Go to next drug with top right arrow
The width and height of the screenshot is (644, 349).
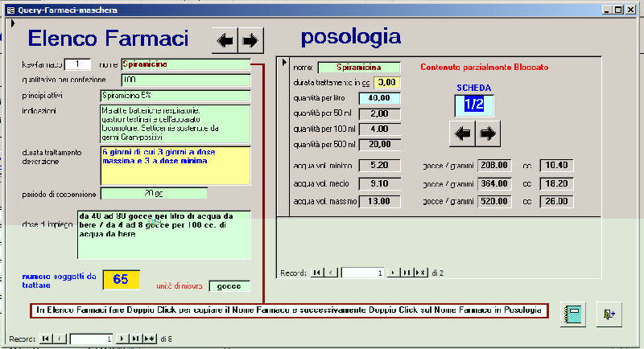(250, 39)
